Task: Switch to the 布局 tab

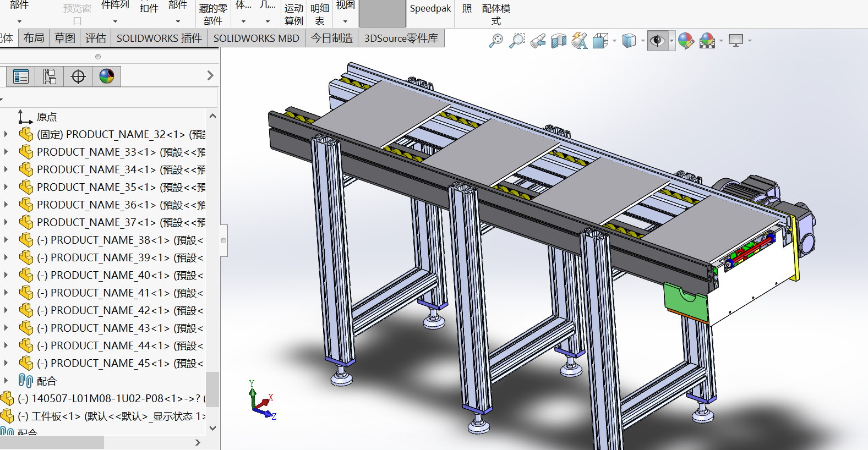Action: (x=34, y=38)
